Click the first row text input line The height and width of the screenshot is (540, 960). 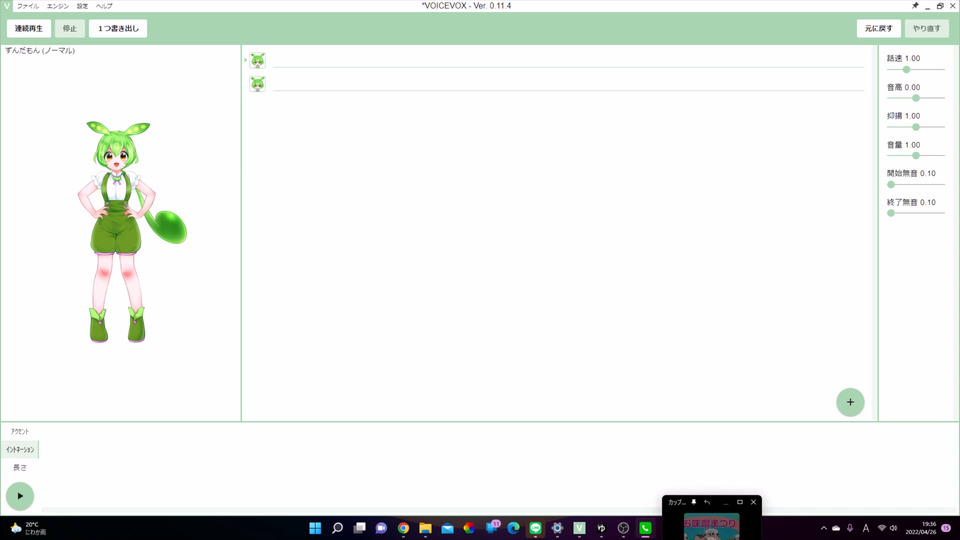(x=568, y=60)
